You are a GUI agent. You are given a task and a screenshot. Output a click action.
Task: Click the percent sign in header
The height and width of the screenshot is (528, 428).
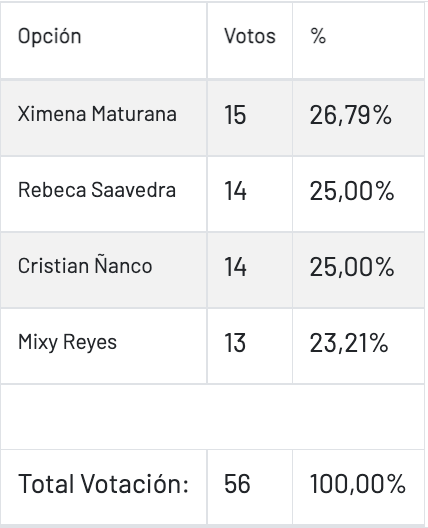pyautogui.click(x=318, y=36)
